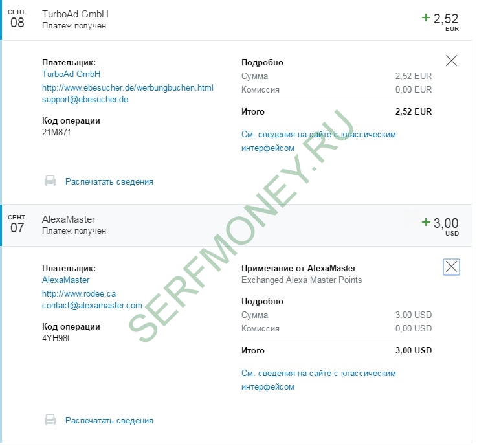The height and width of the screenshot is (448, 477).
Task: Visit the http://www.rodee.ca link
Action: [79, 293]
